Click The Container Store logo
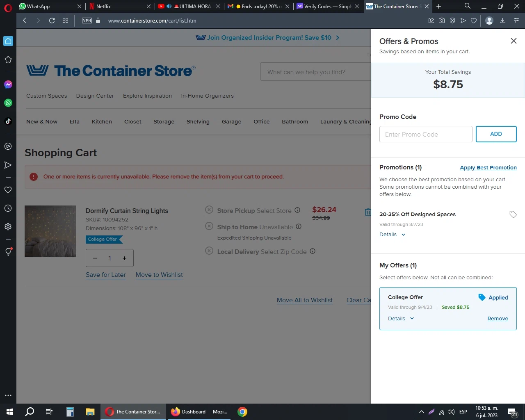The height and width of the screenshot is (420, 525). [111, 71]
